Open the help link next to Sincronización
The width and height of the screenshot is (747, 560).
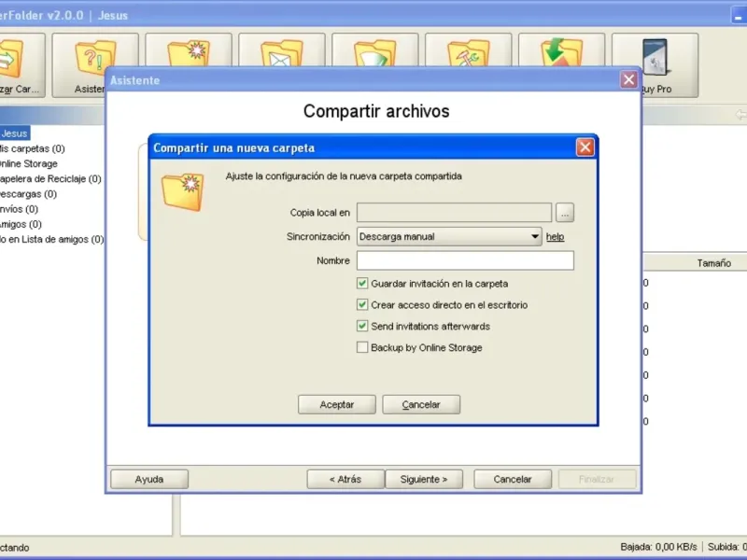(x=555, y=237)
